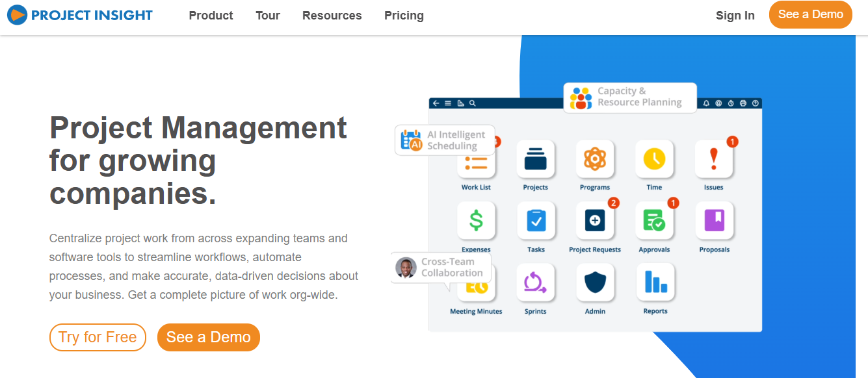
Task: Open the Admin shield tile
Action: coord(595,283)
